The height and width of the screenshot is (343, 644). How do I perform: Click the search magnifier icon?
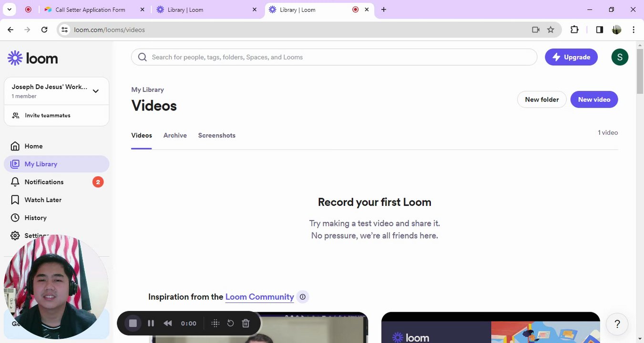coord(143,57)
